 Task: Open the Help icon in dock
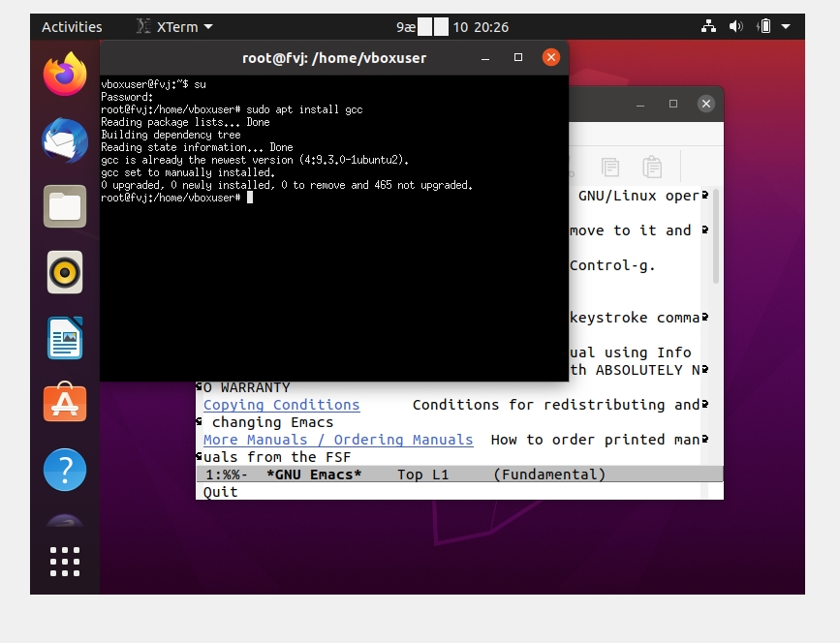tap(65, 470)
